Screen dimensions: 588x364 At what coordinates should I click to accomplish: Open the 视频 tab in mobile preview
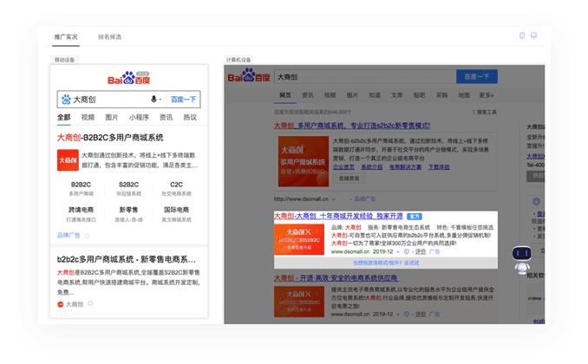tap(88, 118)
